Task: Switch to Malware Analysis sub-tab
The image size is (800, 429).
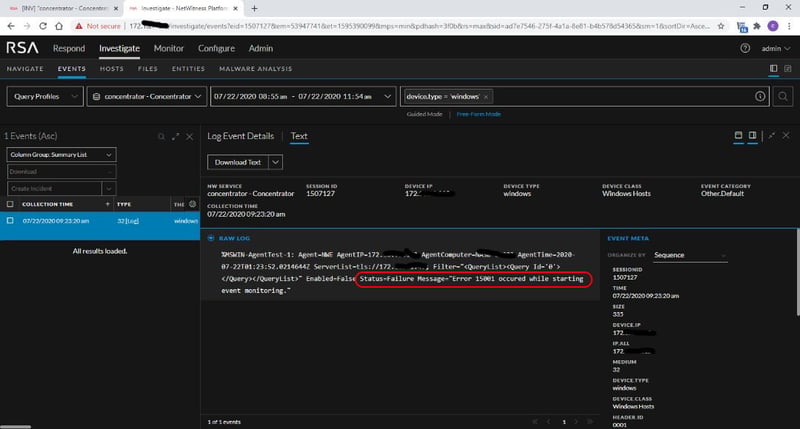Action: (x=256, y=68)
